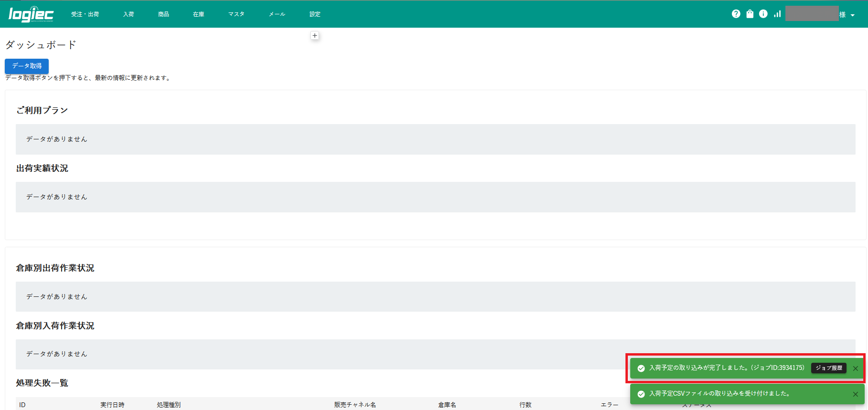
Task: Click the shopping bag icon
Action: point(750,14)
